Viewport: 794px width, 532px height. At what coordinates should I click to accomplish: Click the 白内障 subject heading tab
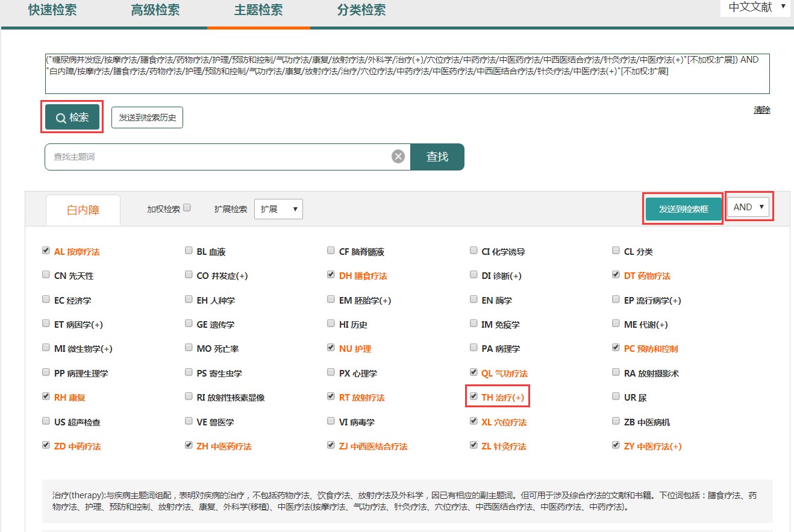tap(83, 210)
